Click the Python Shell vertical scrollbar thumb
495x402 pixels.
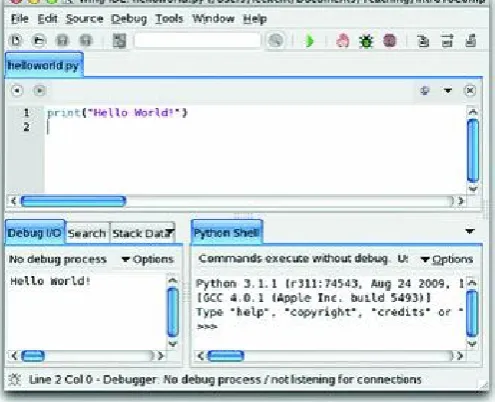pyautogui.click(x=472, y=313)
